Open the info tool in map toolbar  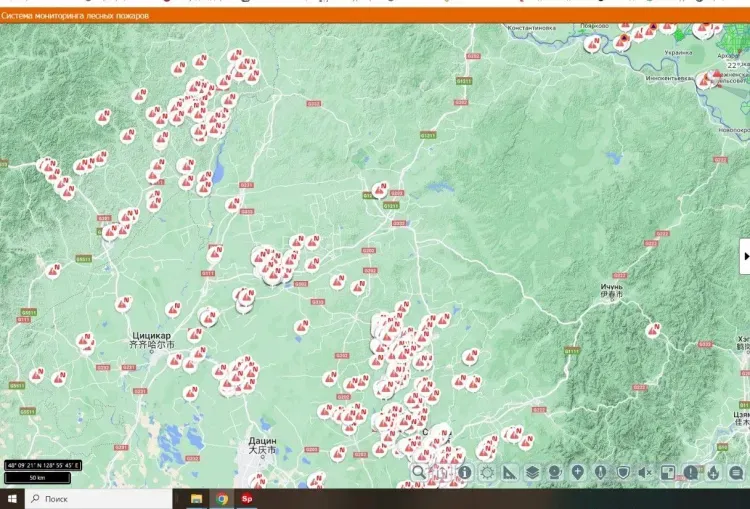click(x=464, y=472)
